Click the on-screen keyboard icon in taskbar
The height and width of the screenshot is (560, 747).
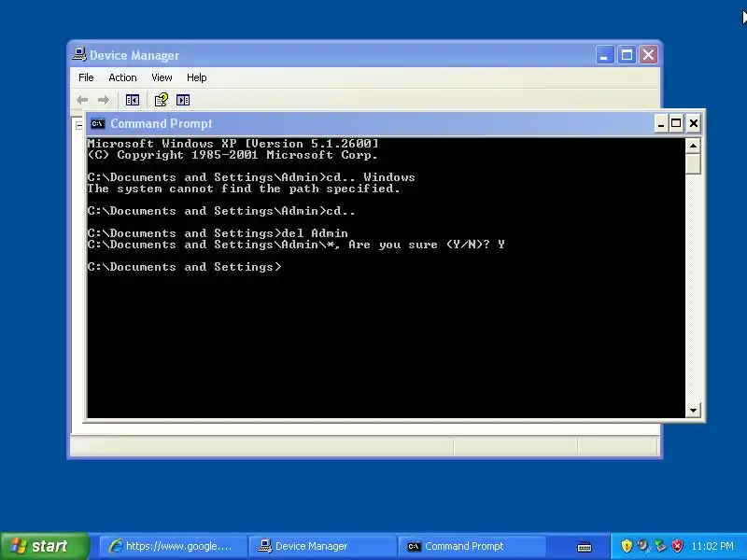click(585, 547)
